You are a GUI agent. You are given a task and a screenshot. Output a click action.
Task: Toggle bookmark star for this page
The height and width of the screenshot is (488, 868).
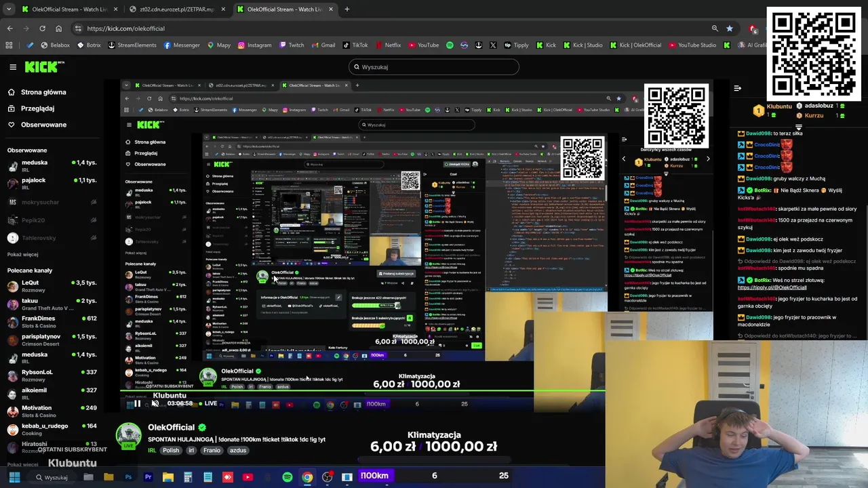[x=730, y=28]
